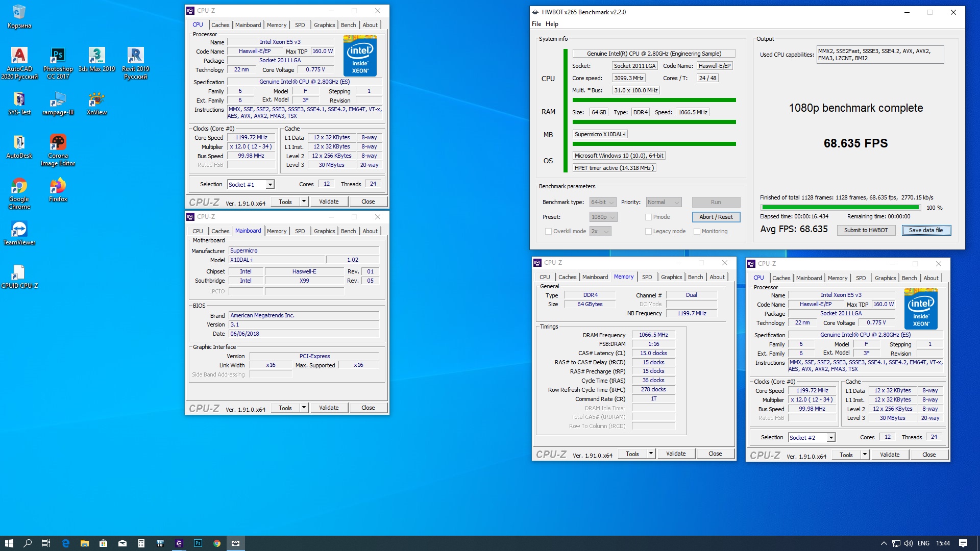Open Socket #2 selection dropdown

812,437
